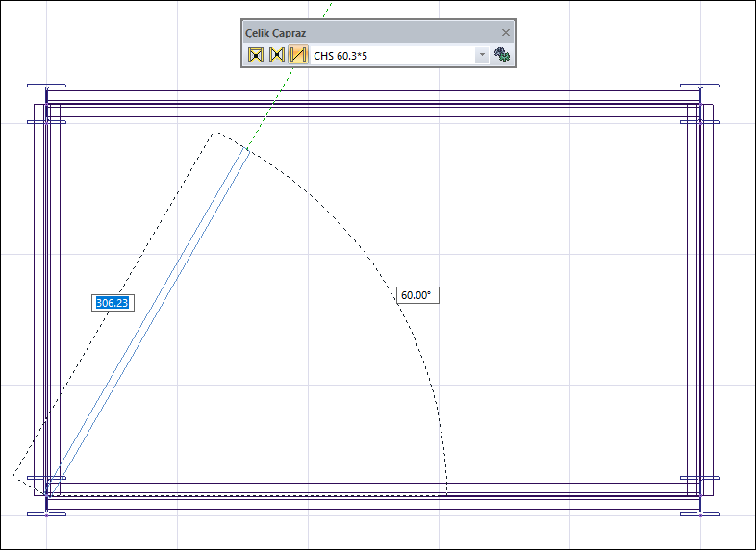Open the CHS 60.3*5 profile combo box
The height and width of the screenshot is (550, 756).
click(x=394, y=56)
